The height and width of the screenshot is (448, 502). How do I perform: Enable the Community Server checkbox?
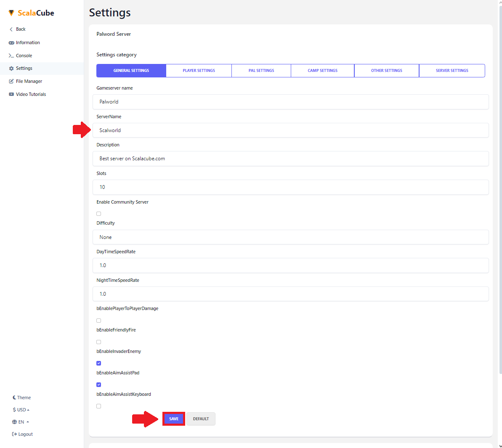coord(98,213)
